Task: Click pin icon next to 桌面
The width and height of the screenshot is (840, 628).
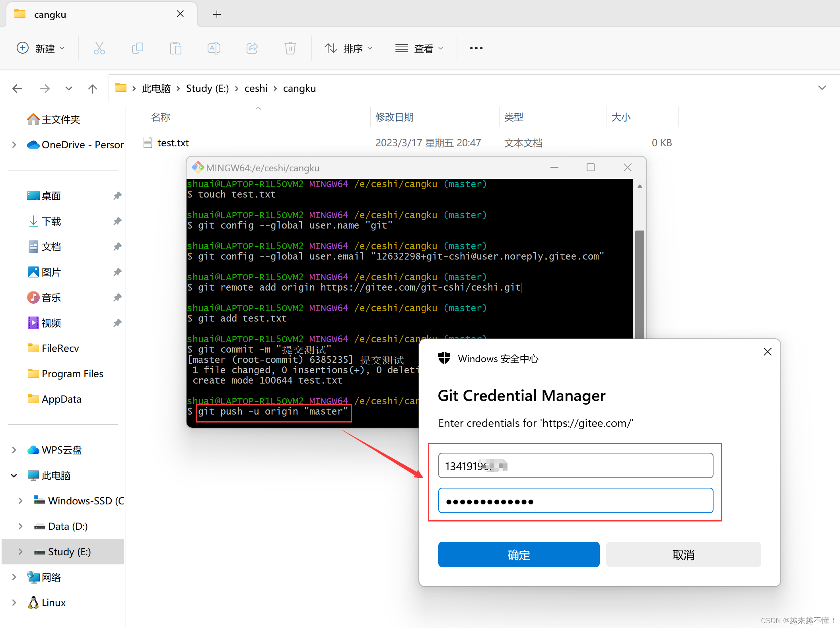Action: click(117, 196)
